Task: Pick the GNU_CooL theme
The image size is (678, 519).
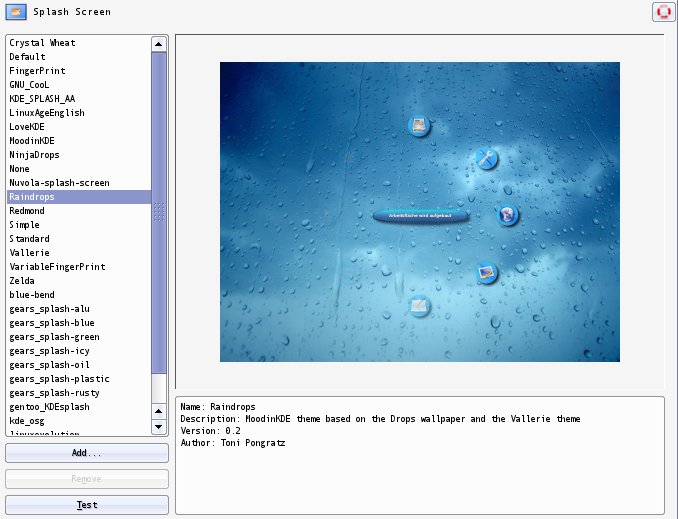Action: pos(79,85)
